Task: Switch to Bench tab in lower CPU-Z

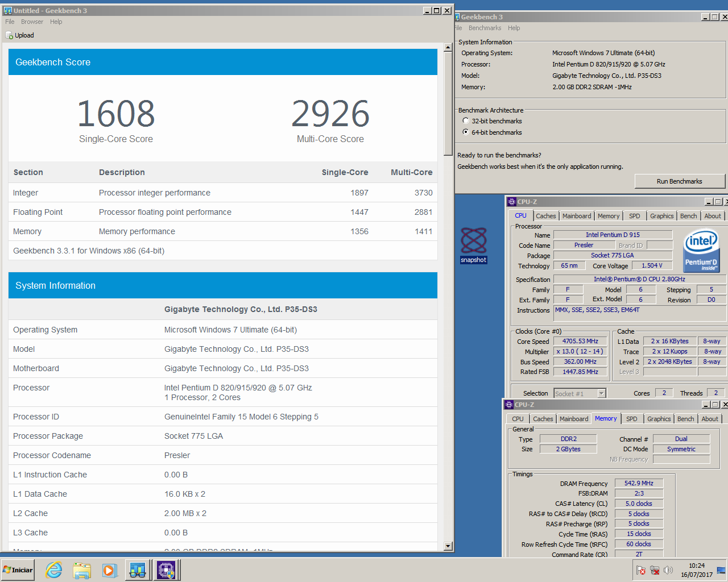Action: tap(686, 419)
